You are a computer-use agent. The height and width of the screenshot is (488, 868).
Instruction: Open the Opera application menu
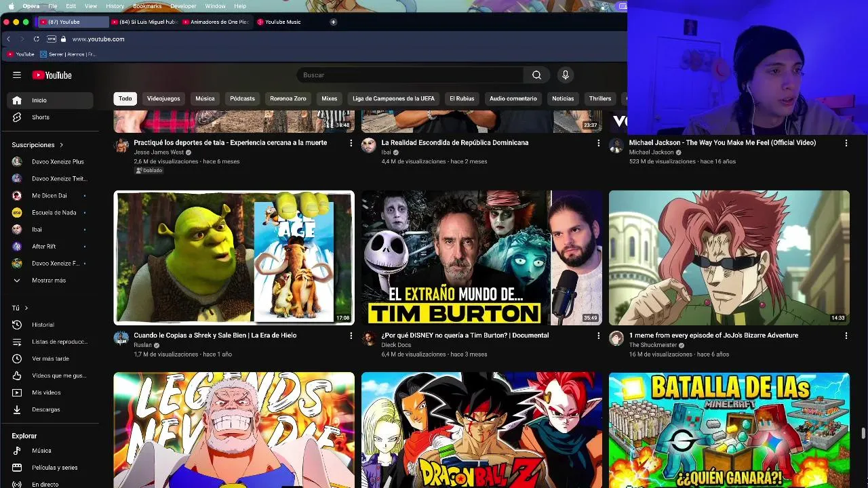click(31, 6)
